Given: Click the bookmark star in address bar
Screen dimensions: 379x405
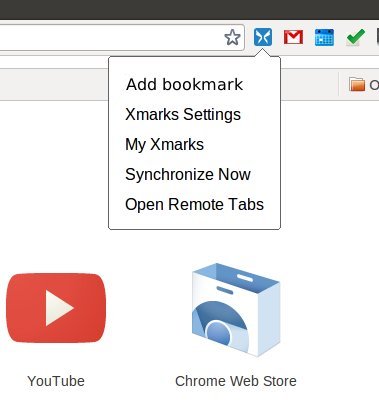Looking at the screenshot, I should [232, 37].
